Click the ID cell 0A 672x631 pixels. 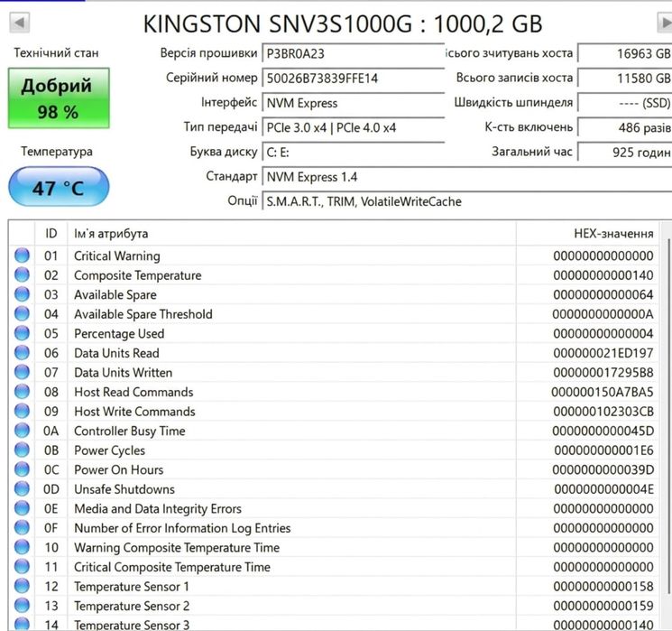[x=51, y=431]
